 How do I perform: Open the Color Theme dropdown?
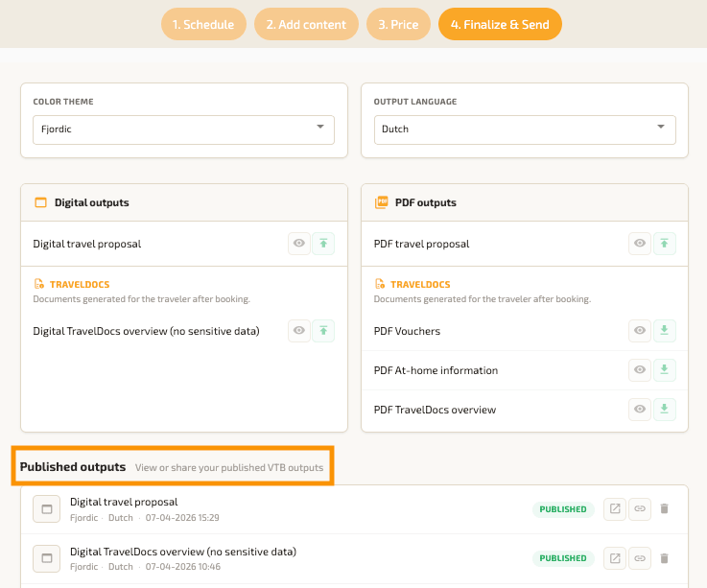183,129
